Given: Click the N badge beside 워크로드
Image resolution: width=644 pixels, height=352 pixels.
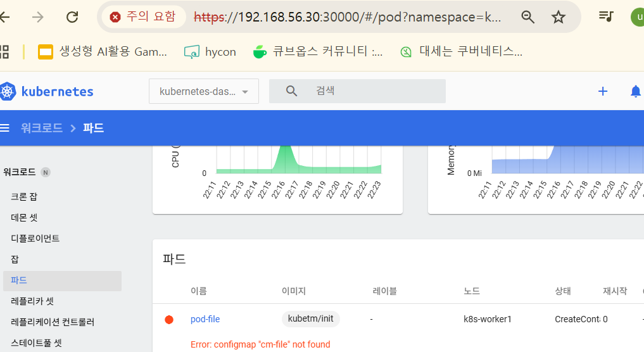Looking at the screenshot, I should click(x=46, y=172).
